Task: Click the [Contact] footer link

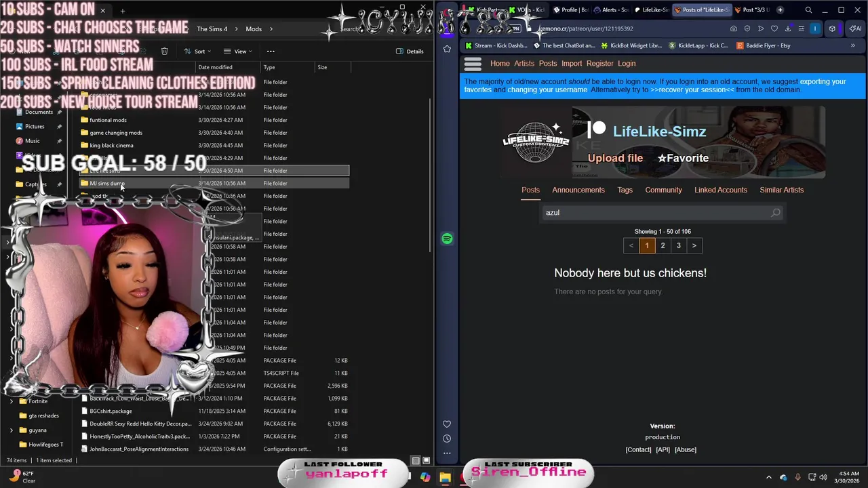Action: 638,449
